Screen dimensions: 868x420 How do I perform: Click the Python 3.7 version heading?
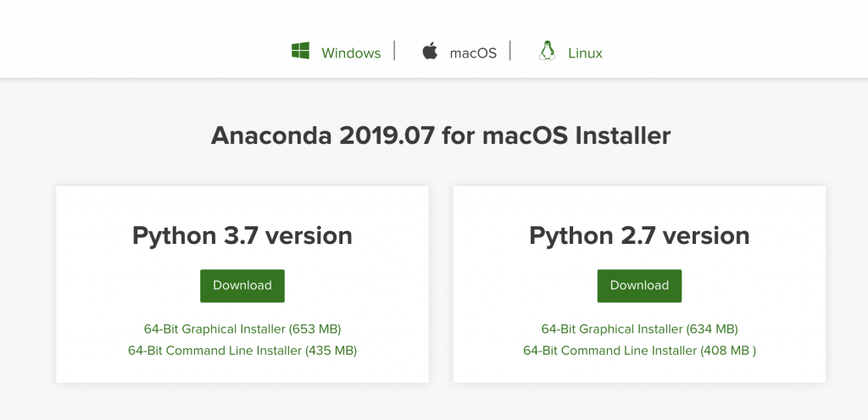tap(242, 235)
